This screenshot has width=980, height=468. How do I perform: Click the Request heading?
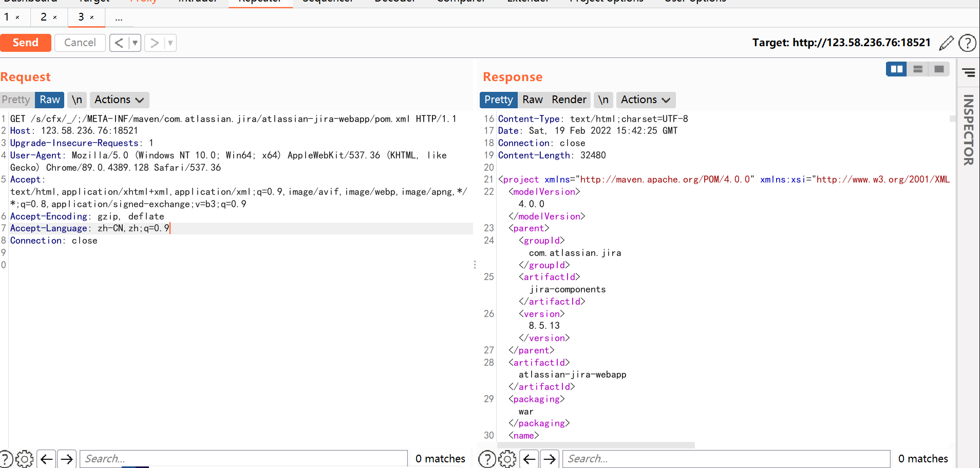[26, 77]
